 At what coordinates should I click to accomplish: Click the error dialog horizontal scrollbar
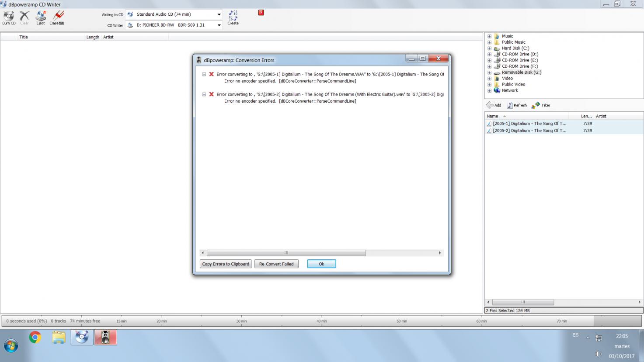(286, 253)
